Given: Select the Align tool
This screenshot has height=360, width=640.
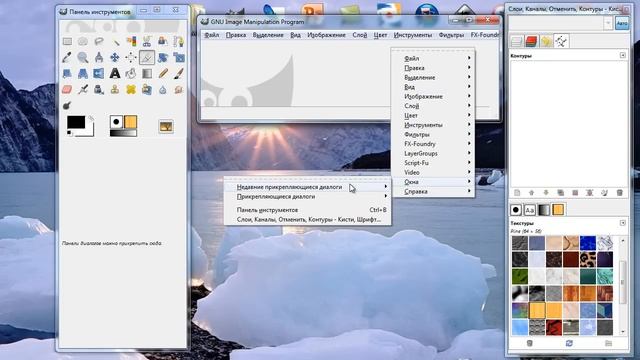Looking at the screenshot, I should [131, 57].
